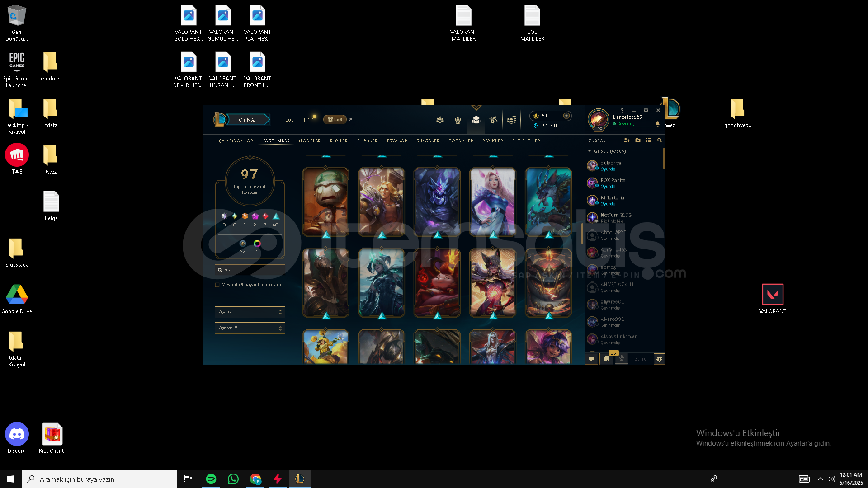Click the cyan triangle rarity gem showing 46
Image resolution: width=868 pixels, height=488 pixels.
point(276,216)
